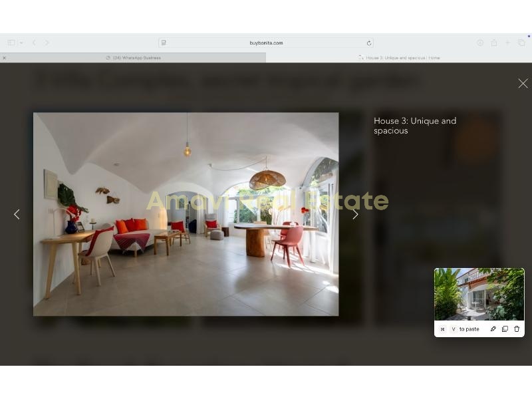The width and height of the screenshot is (532, 399).
Task: Navigate forward in Safari history
Action: (x=47, y=43)
